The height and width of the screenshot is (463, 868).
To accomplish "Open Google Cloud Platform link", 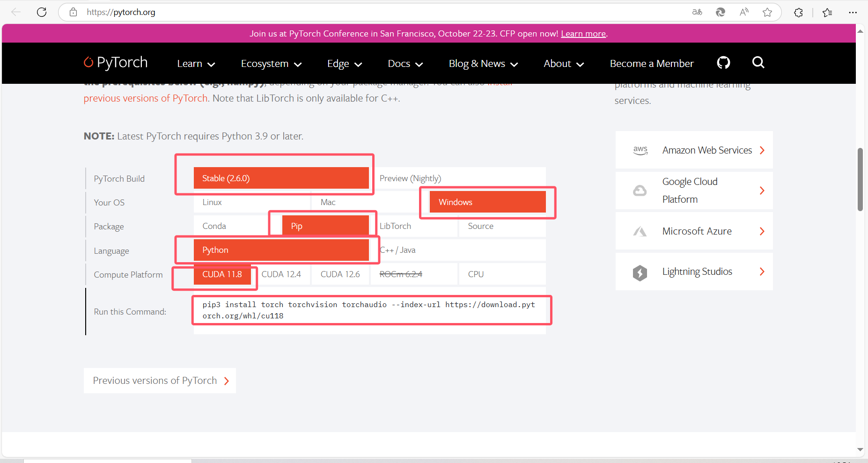I will pos(694,191).
